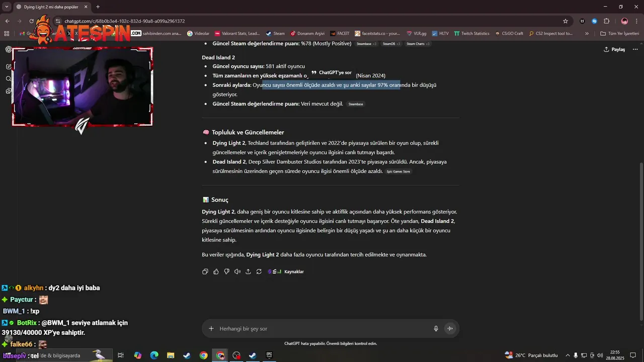Click the 'ChatGPT'ye sor' popup
644x362 pixels.
[331, 72]
